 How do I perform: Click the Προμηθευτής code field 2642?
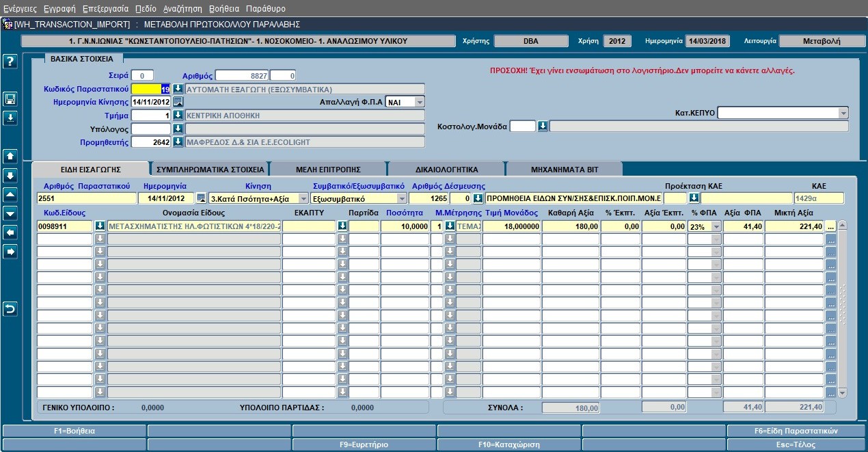(151, 142)
